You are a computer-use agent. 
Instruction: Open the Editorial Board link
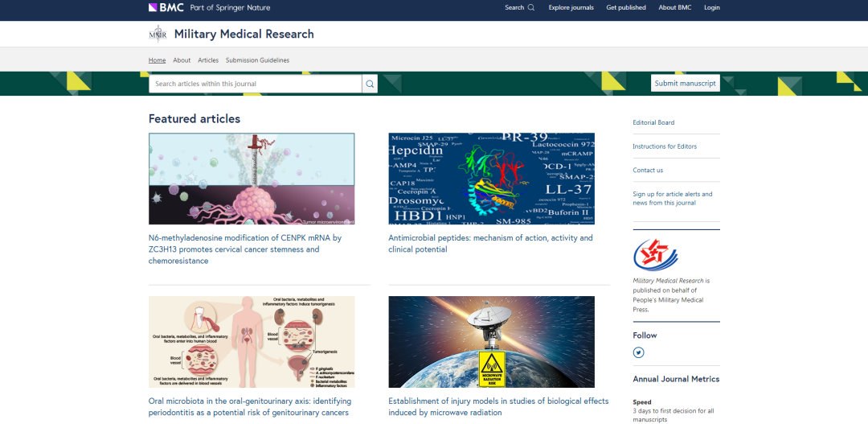(653, 122)
